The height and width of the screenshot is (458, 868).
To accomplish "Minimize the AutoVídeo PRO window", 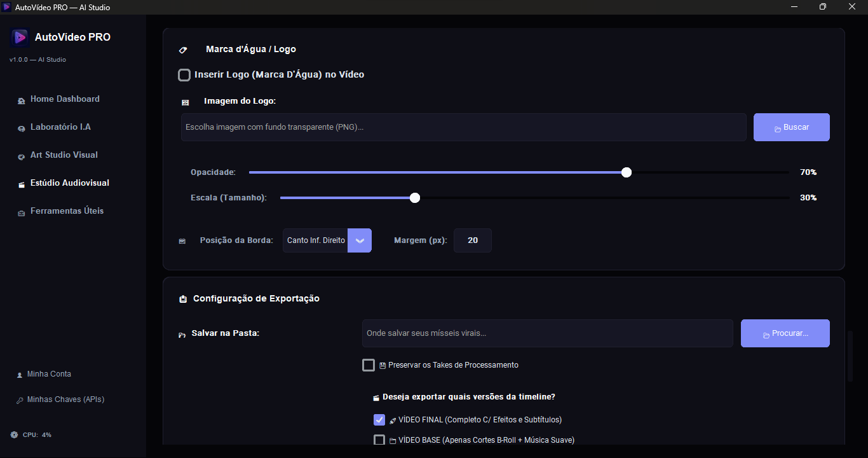I will click(x=794, y=7).
